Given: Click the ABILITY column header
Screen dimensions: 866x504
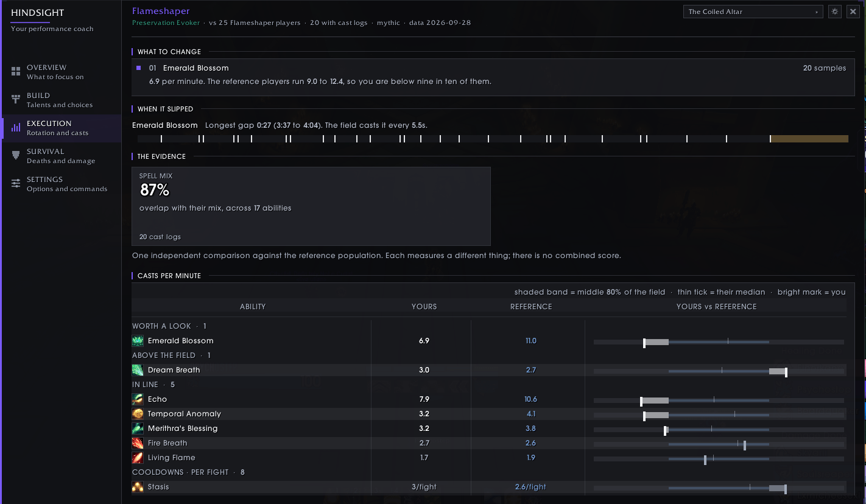Looking at the screenshot, I should [253, 307].
